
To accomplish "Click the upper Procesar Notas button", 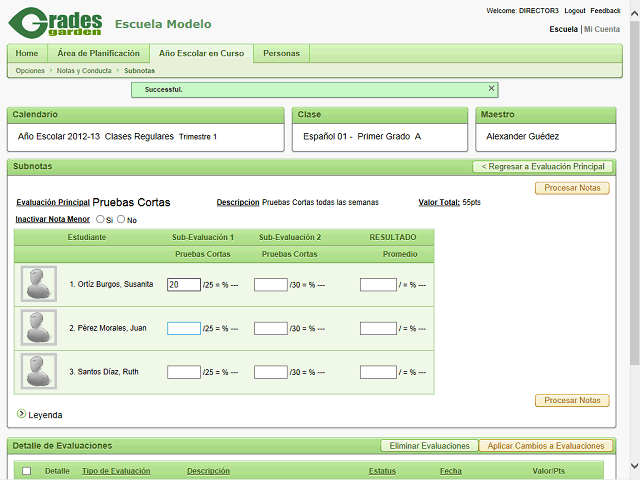I will [x=572, y=188].
